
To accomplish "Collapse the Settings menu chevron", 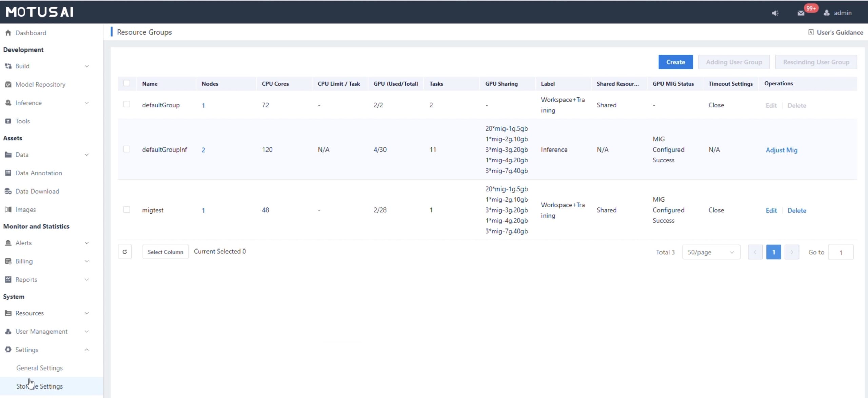I will (87, 350).
